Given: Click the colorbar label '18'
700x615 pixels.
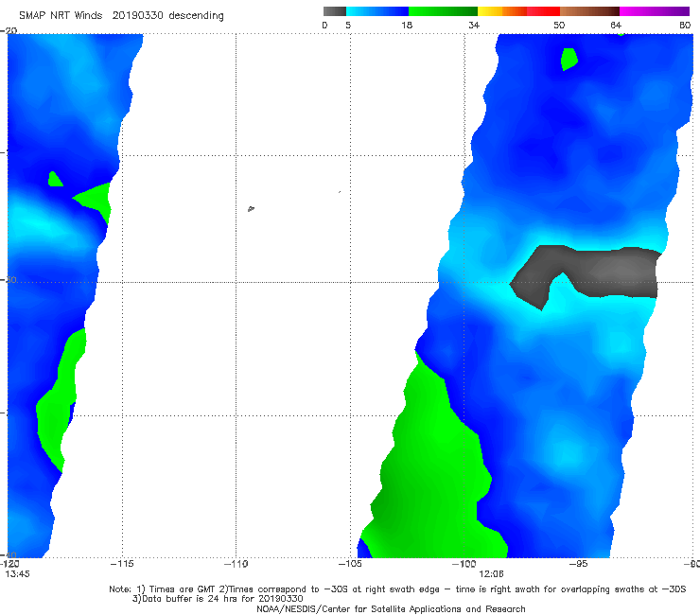Looking at the screenshot, I should (407, 25).
